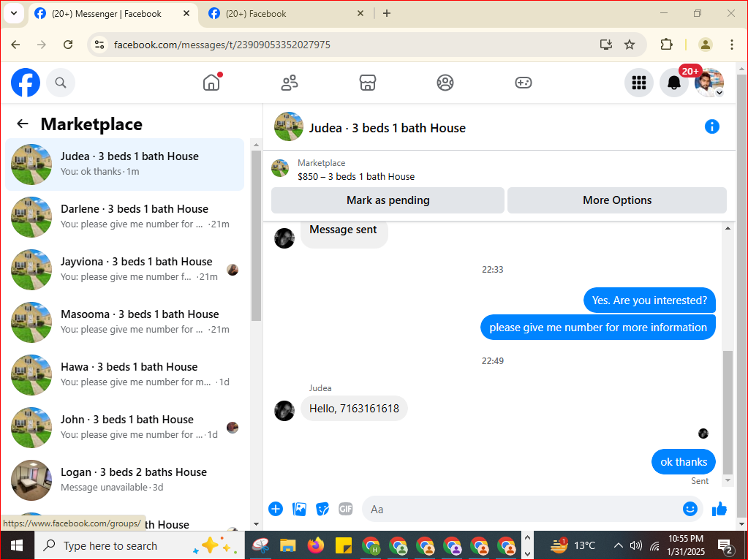Click the chat messages scrollbar thumb

[728, 412]
